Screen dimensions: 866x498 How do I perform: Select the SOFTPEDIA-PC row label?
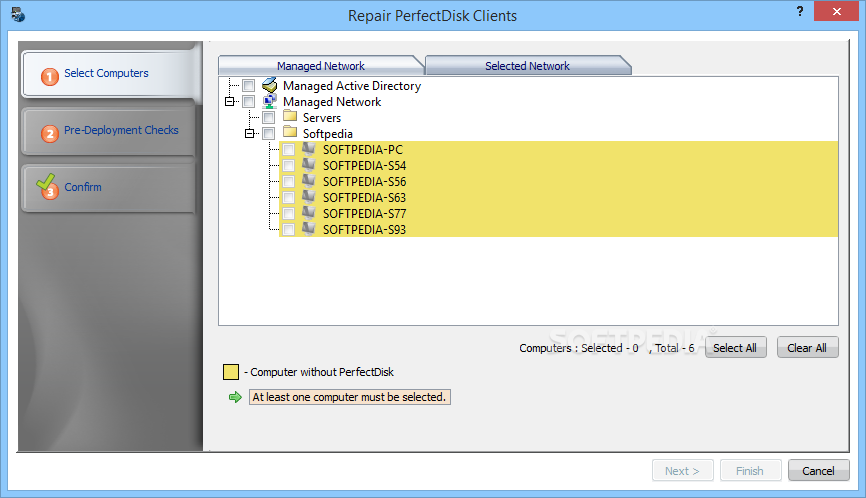363,150
